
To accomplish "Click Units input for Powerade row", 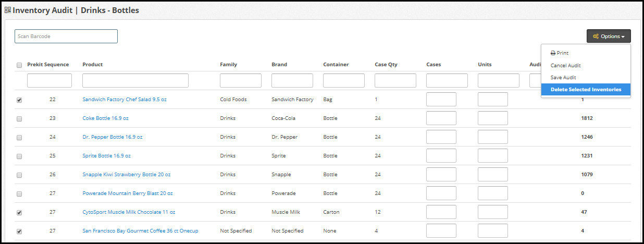I will pos(493,193).
